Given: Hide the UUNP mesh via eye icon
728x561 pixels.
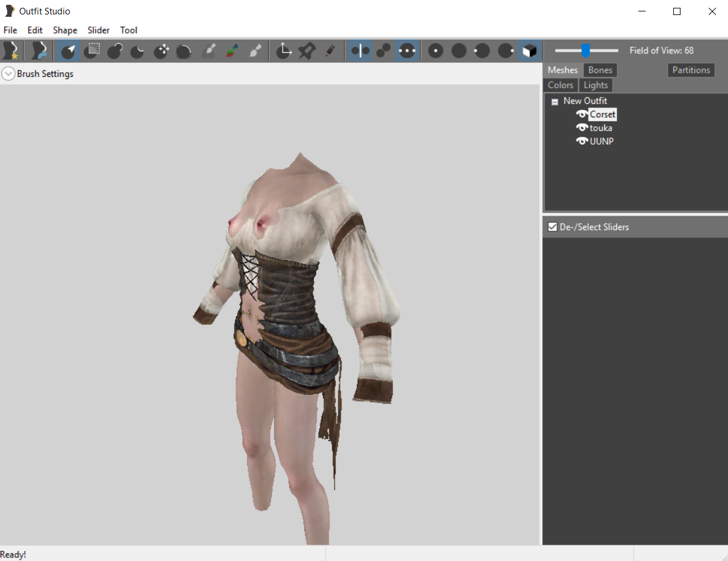Looking at the screenshot, I should [581, 141].
